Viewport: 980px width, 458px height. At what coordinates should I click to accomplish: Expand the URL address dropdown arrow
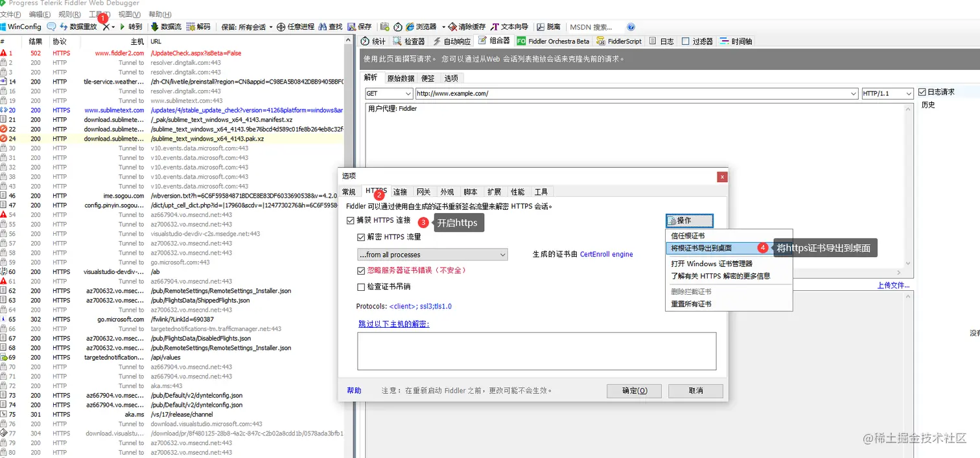853,94
